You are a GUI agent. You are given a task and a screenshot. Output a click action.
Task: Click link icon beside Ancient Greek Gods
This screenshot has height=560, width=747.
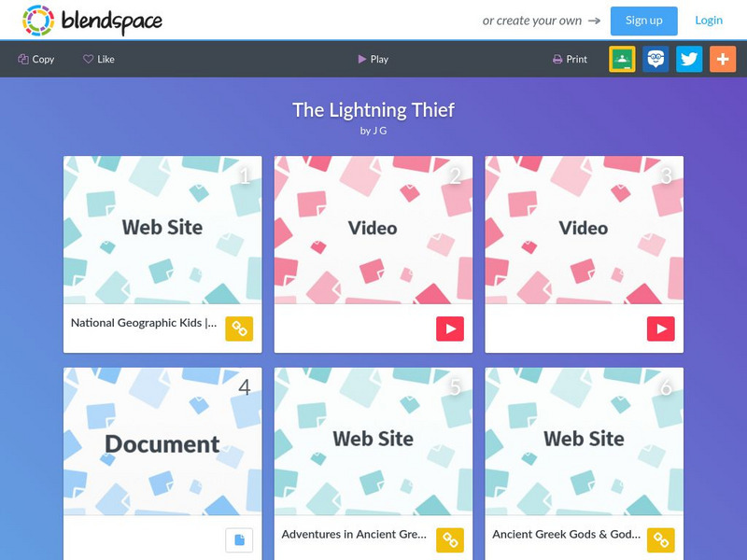click(661, 540)
